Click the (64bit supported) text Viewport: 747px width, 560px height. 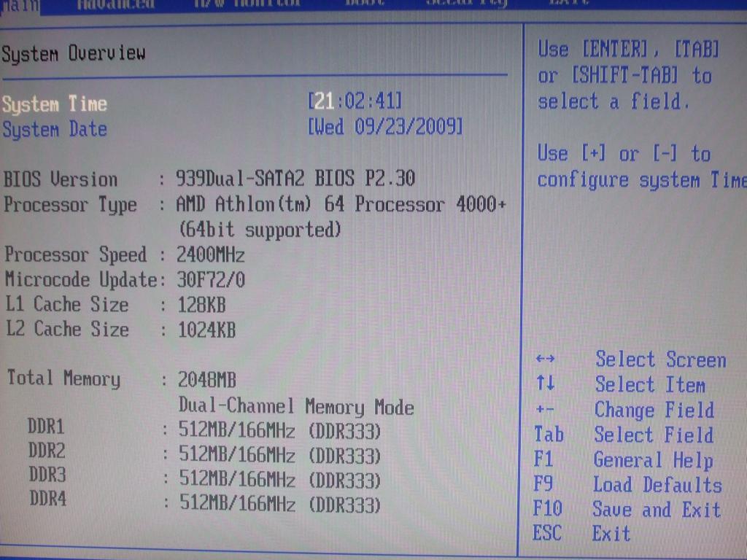tap(260, 230)
